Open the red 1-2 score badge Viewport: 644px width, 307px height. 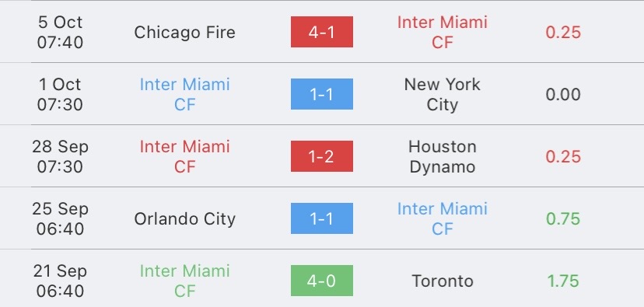(x=321, y=156)
